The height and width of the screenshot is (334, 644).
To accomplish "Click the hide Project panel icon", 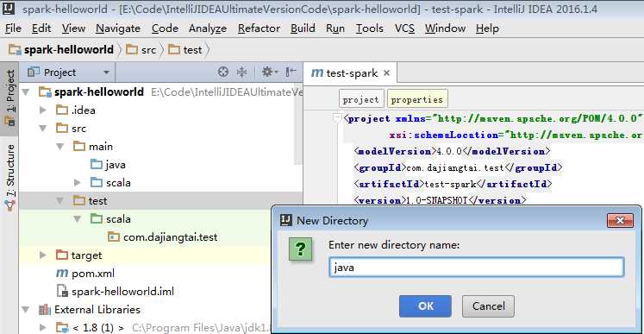I will [291, 72].
